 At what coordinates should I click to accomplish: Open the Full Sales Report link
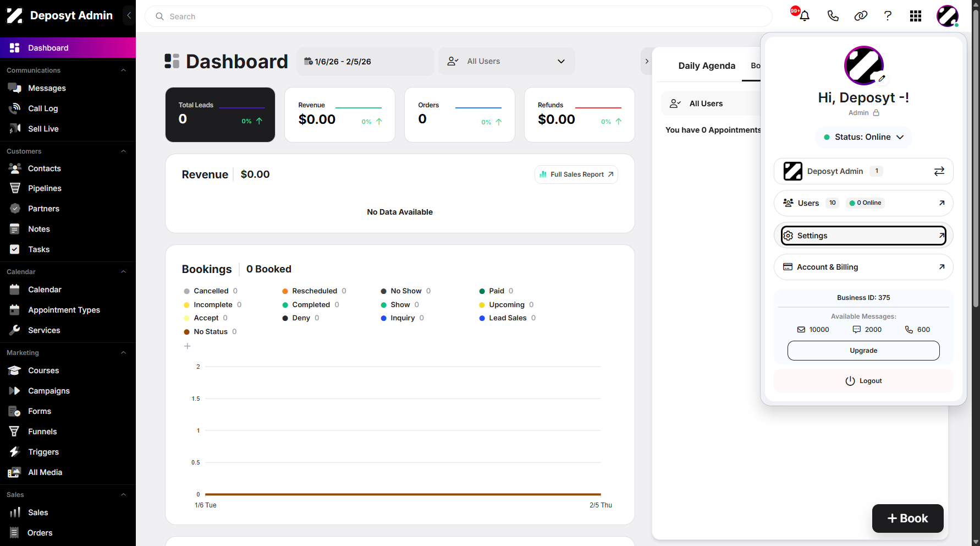coord(576,174)
